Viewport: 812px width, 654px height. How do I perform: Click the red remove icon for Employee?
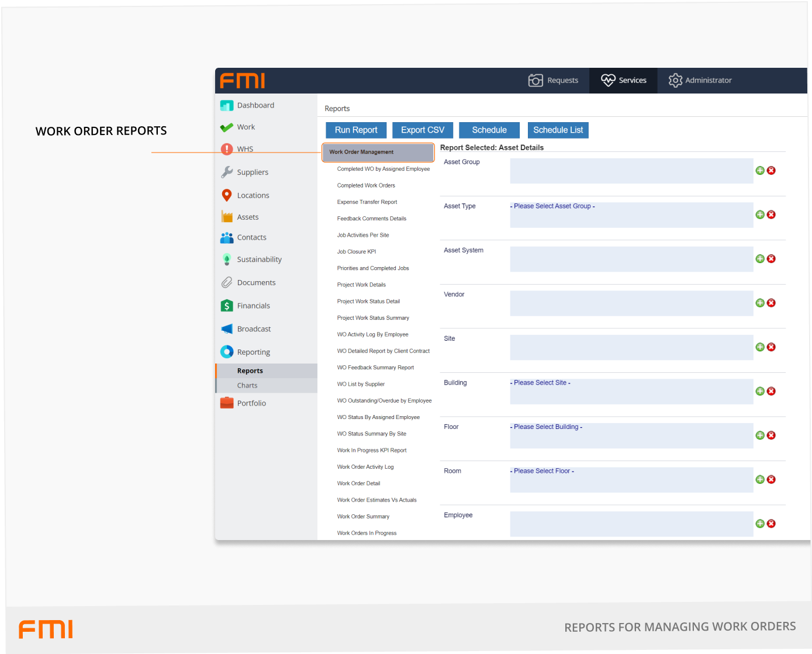771,524
